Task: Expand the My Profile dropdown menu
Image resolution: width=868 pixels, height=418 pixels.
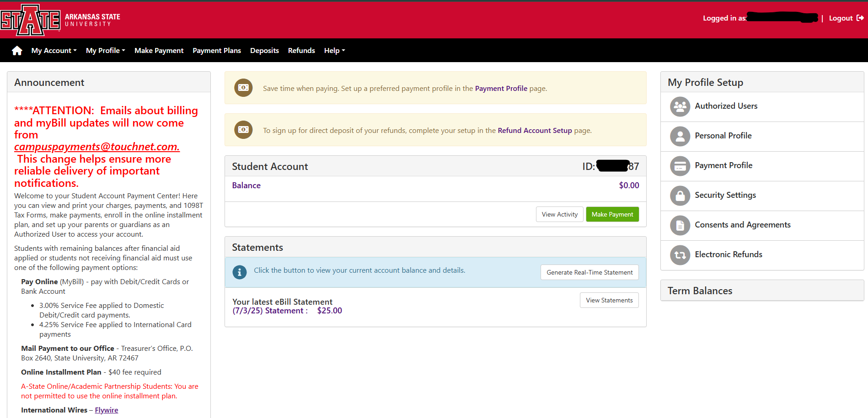Action: [x=106, y=51]
